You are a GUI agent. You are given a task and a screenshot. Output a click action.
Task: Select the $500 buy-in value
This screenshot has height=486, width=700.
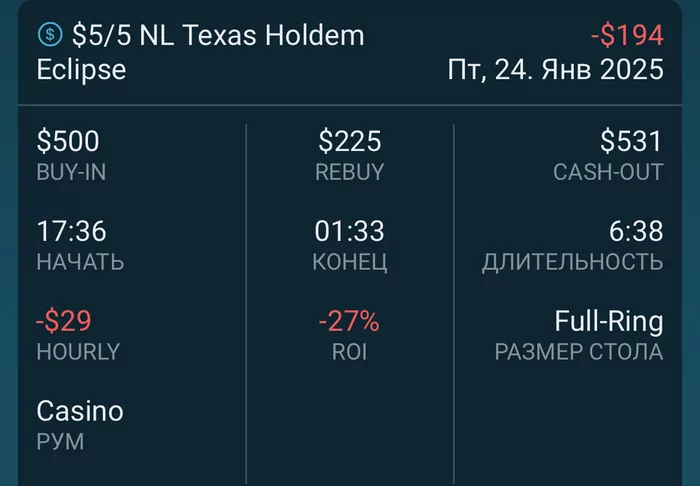[x=68, y=142]
